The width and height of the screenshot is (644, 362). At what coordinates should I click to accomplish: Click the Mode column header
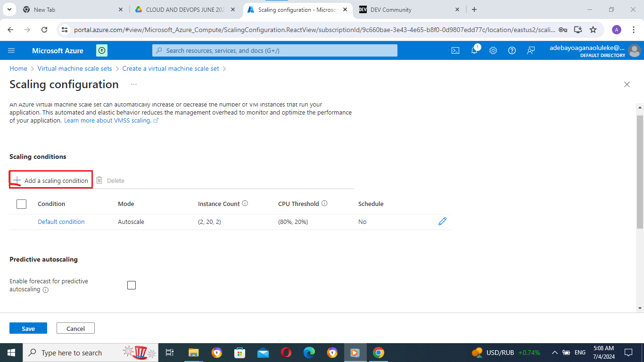point(126,204)
